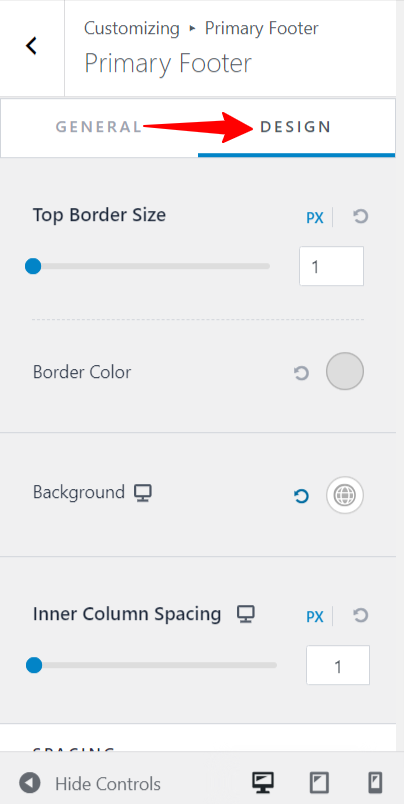Select the desktop preview mode
The width and height of the screenshot is (404, 804).
(262, 783)
